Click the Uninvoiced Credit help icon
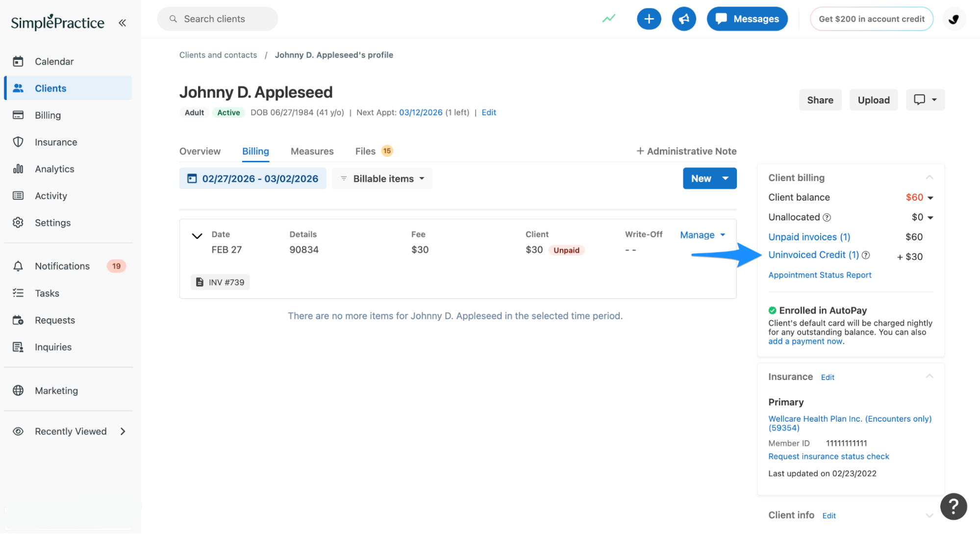Image resolution: width=980 pixels, height=534 pixels. coord(866,255)
